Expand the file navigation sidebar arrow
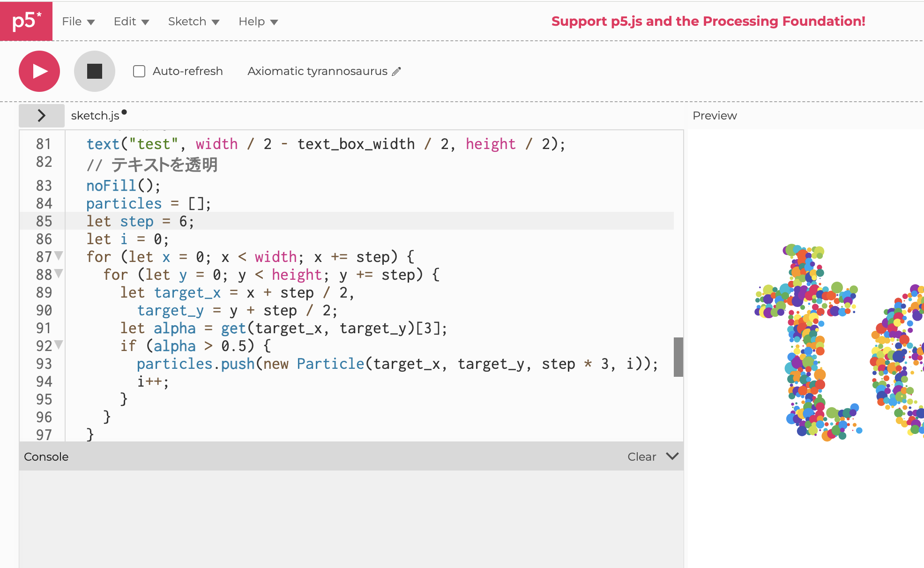The width and height of the screenshot is (924, 568). 41,115
